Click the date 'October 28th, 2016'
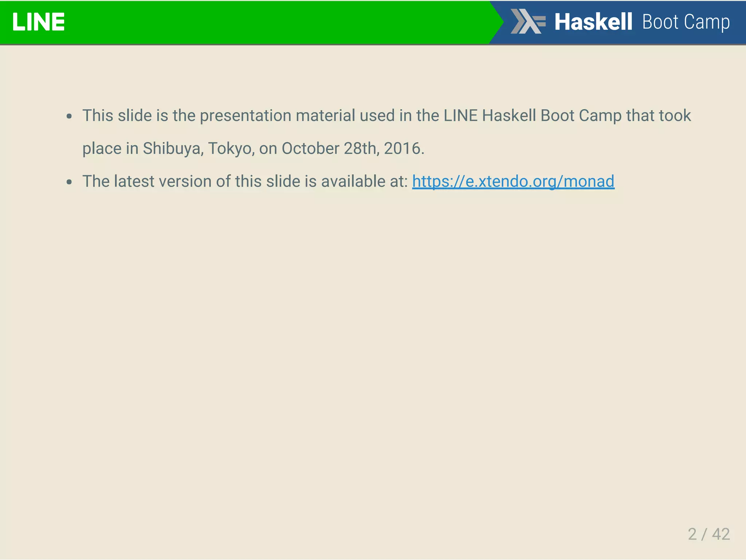The height and width of the screenshot is (560, 746). [x=353, y=149]
